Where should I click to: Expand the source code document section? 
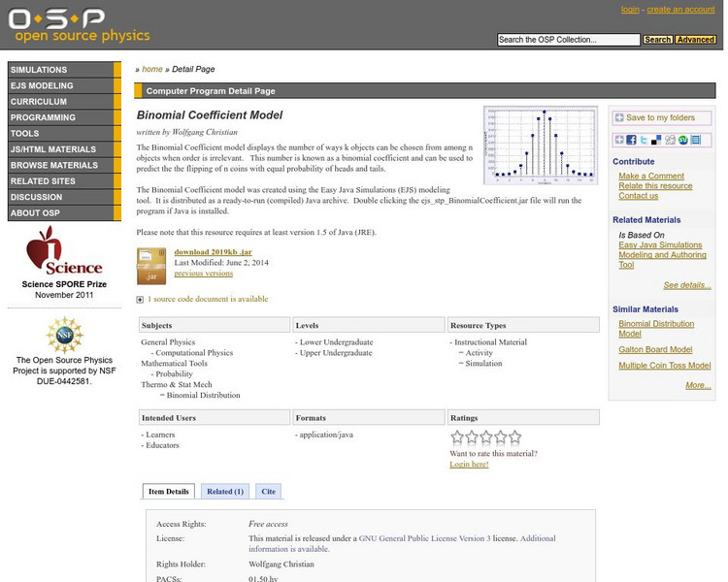(x=141, y=300)
